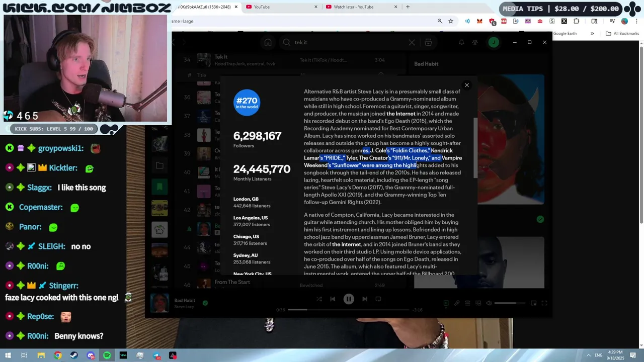Screen dimensions: 644x362
Task: Open the MetaMask fox extension
Action: click(479, 21)
